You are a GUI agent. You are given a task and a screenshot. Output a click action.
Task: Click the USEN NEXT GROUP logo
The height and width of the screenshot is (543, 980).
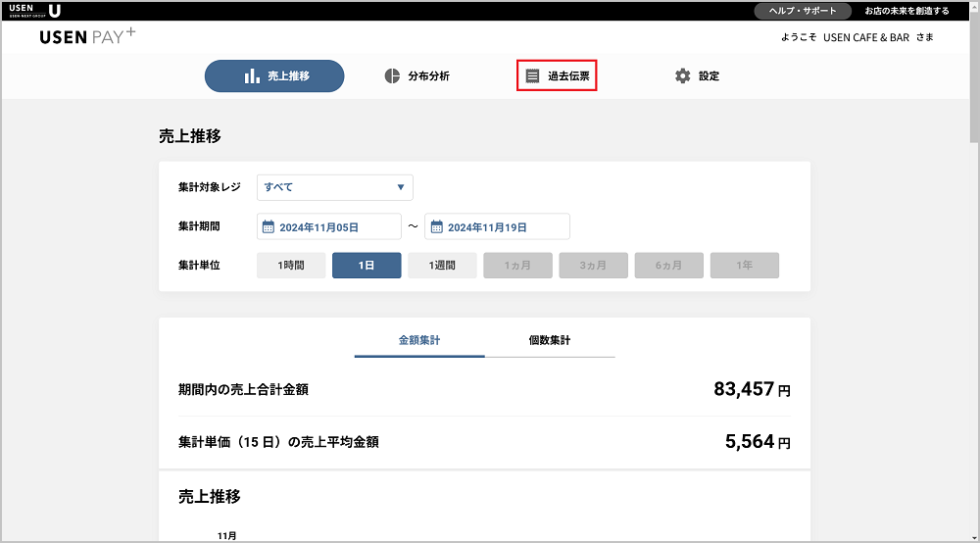34,11
